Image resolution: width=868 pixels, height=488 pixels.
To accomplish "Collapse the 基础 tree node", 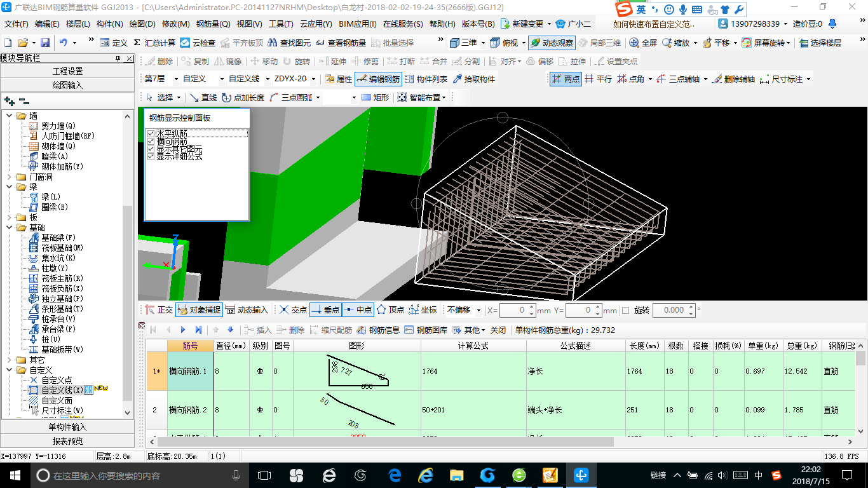I will click(x=10, y=227).
